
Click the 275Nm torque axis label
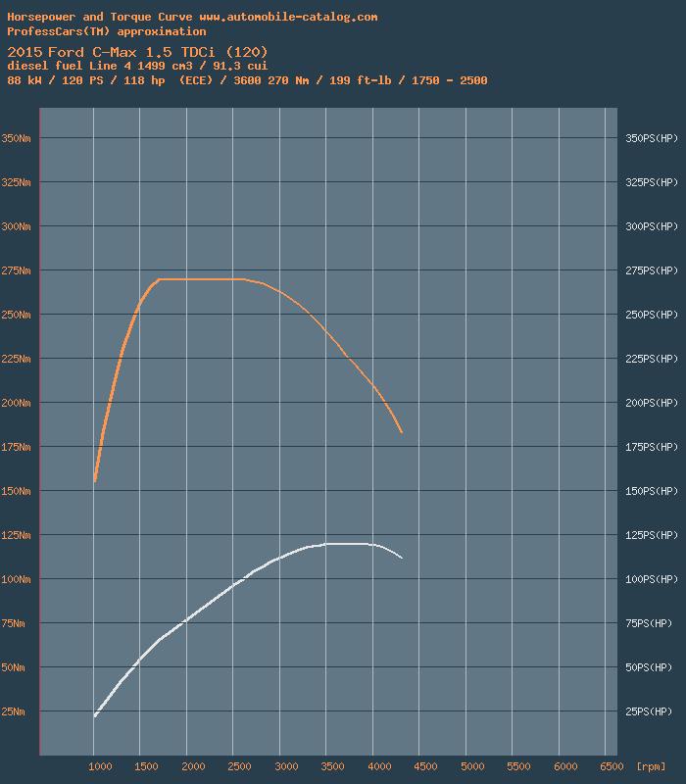pos(16,270)
